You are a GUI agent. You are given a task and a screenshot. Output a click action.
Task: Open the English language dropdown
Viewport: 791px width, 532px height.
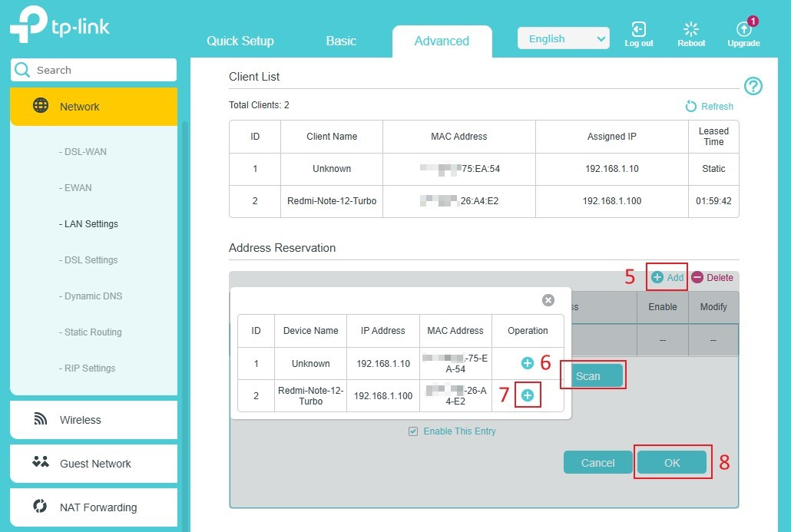pyautogui.click(x=564, y=38)
